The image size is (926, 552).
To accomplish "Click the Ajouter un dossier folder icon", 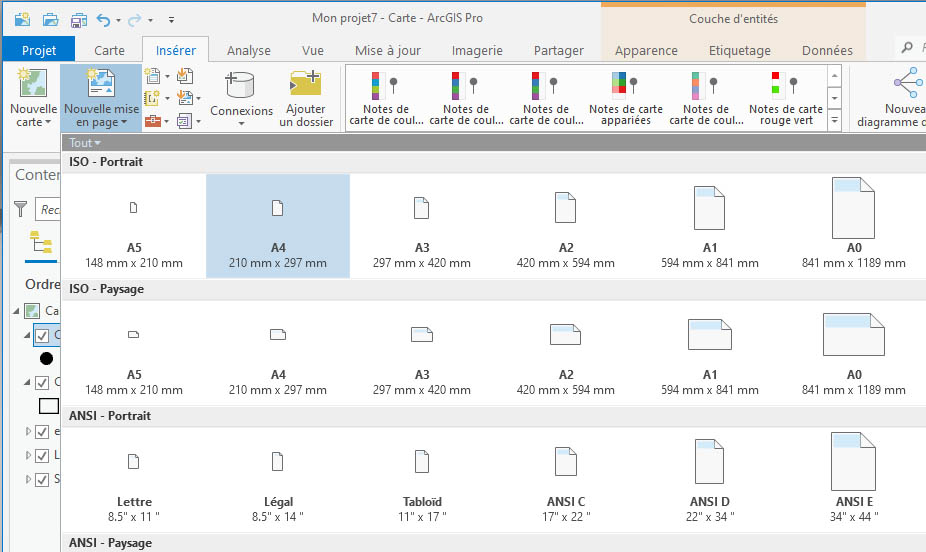I will pos(305,86).
